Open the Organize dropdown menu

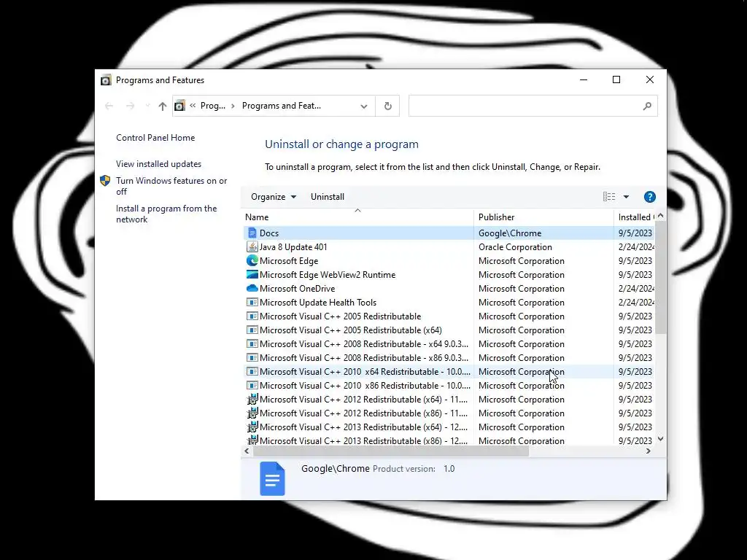pos(274,197)
